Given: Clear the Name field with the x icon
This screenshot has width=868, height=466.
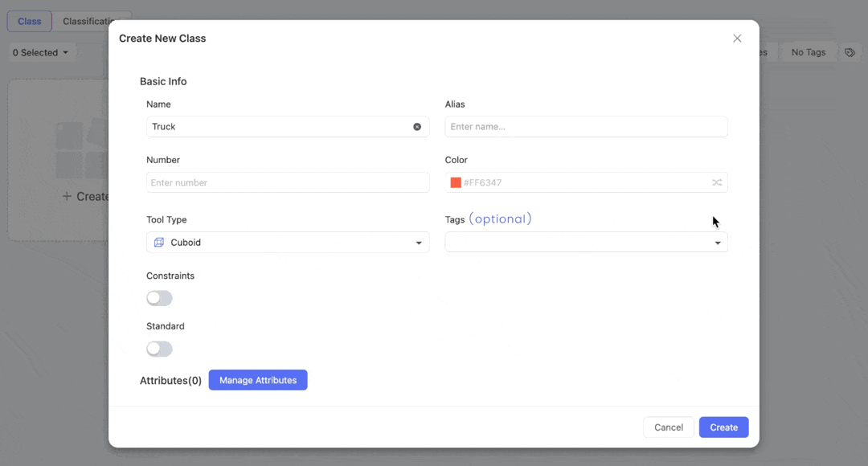Looking at the screenshot, I should click(417, 127).
